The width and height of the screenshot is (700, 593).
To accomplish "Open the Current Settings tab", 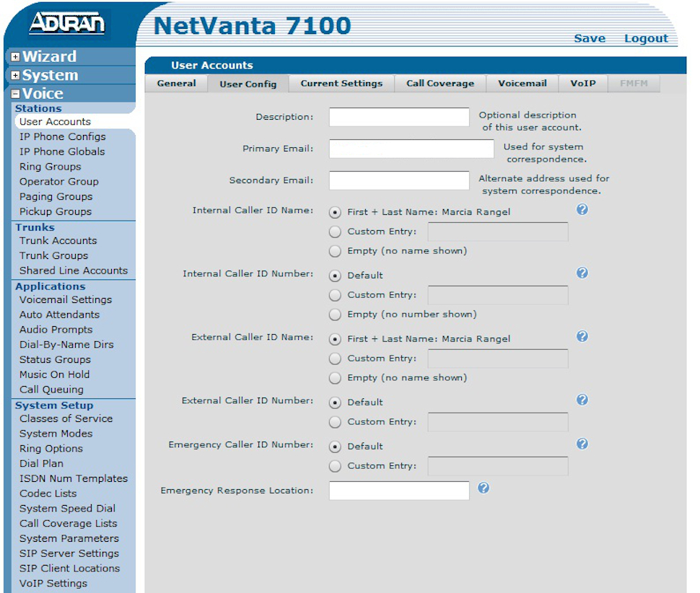I will [x=341, y=84].
